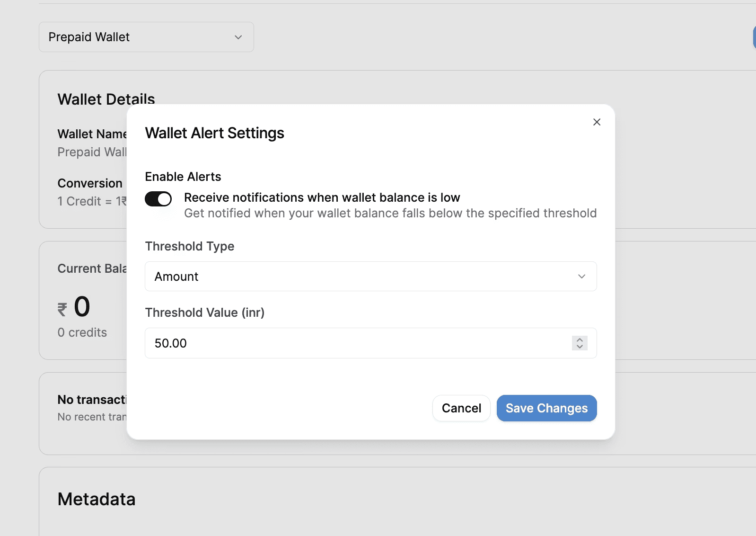Increase threshold value with up stepper arrow
Viewport: 756px width, 536px height.
click(580, 339)
